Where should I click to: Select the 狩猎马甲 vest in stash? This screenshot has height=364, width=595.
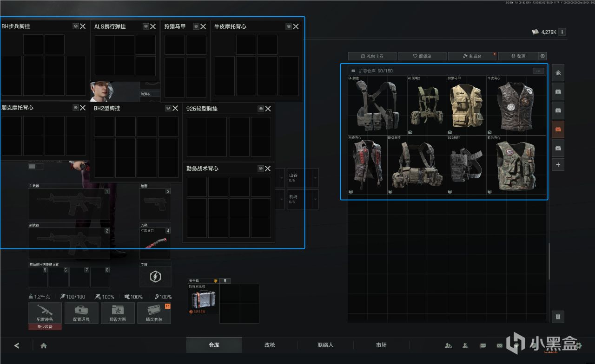[x=466, y=105]
